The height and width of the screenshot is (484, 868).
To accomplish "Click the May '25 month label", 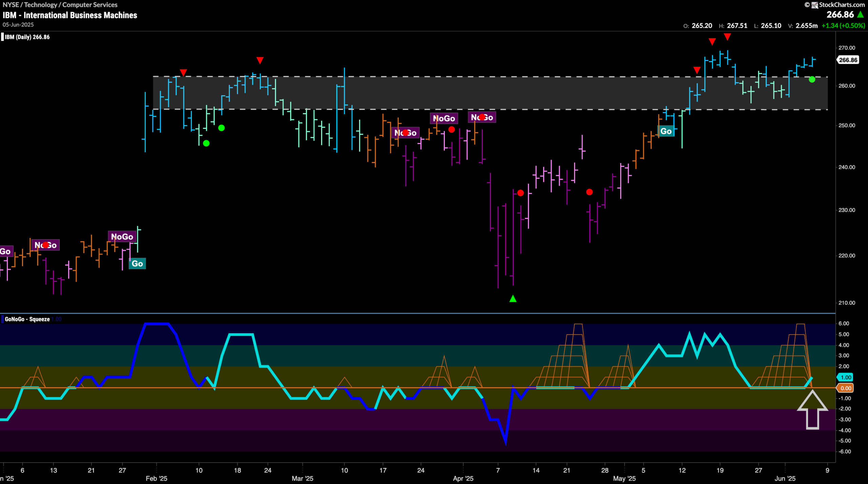I will [624, 479].
